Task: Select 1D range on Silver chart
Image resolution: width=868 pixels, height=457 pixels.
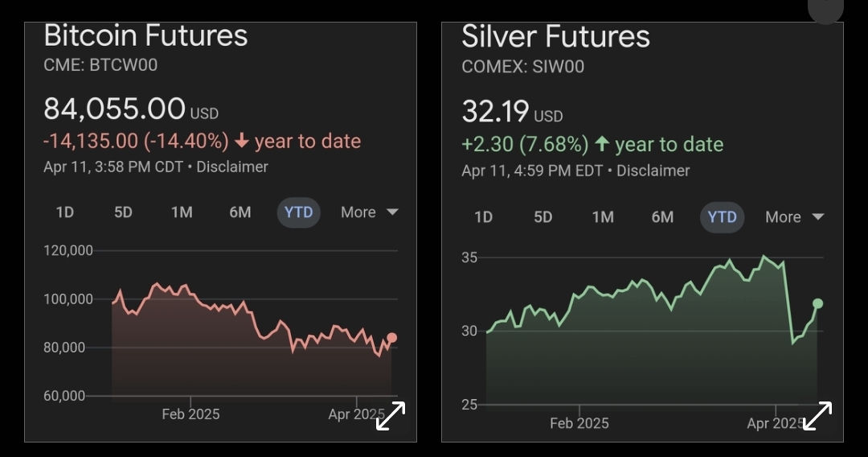Action: coord(483,217)
